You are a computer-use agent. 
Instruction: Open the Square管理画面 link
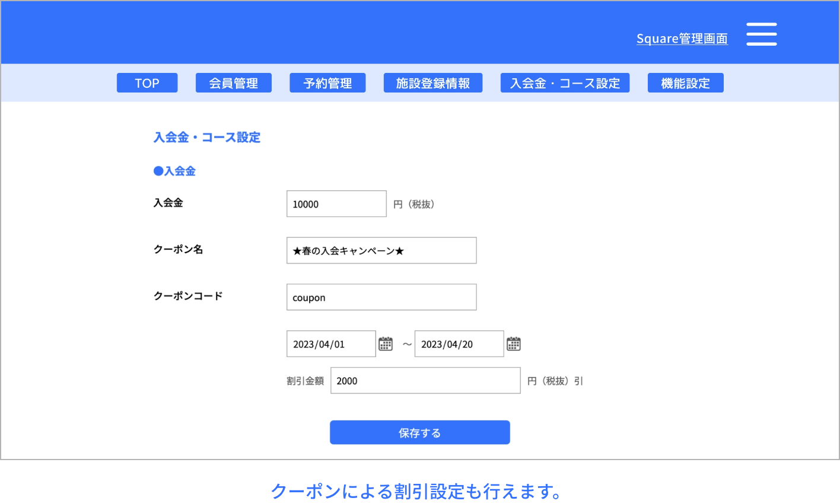click(x=682, y=39)
